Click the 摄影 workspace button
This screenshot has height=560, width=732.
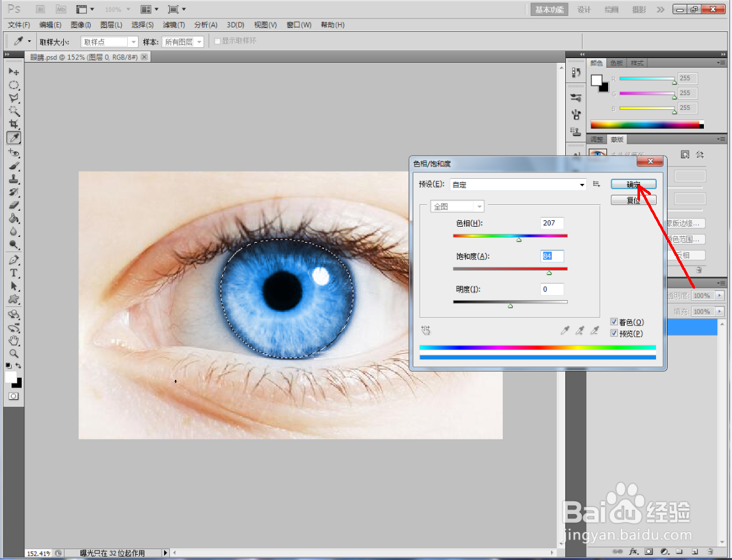pos(639,10)
